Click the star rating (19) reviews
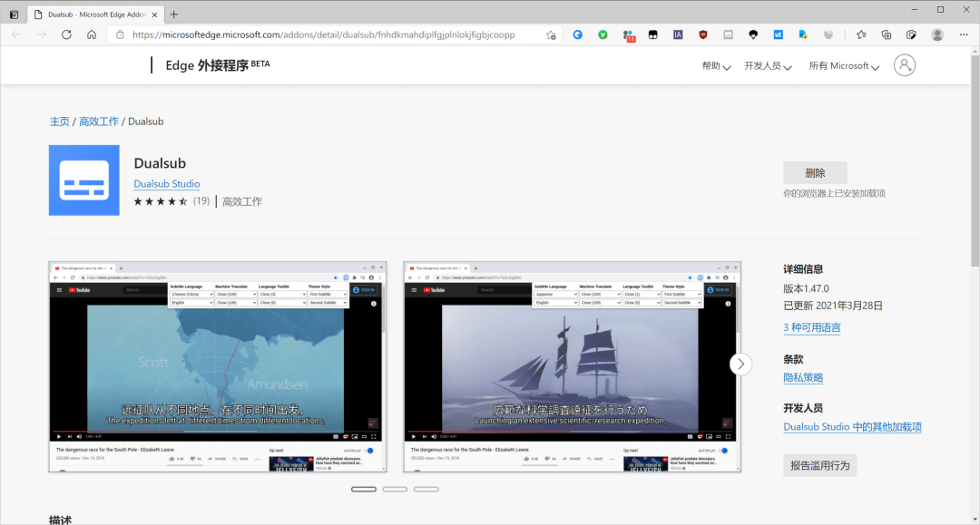Screen dimensions: 980x525 pyautogui.click(x=171, y=201)
